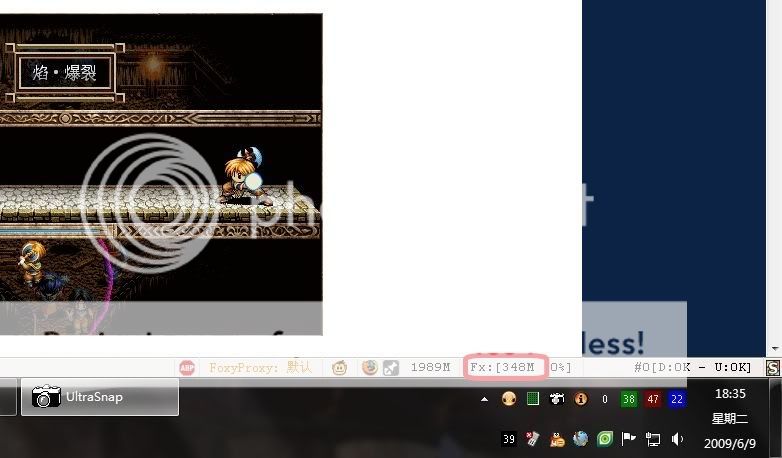Click the orange info tray icon
This screenshot has height=458, width=782.
(581, 399)
